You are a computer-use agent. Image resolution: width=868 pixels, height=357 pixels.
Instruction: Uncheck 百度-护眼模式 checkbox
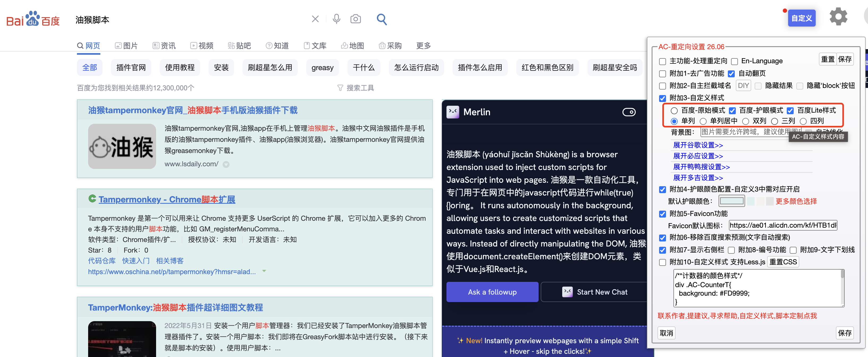coord(732,110)
